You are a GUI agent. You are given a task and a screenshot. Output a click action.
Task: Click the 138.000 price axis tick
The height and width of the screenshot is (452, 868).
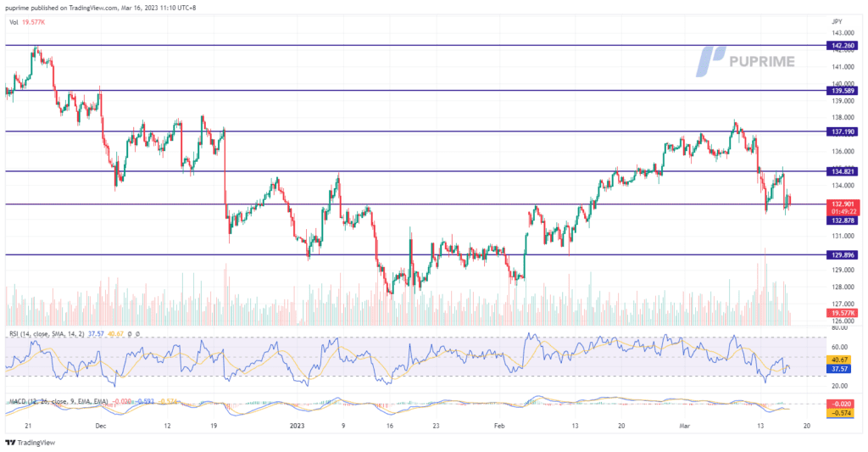coord(843,117)
